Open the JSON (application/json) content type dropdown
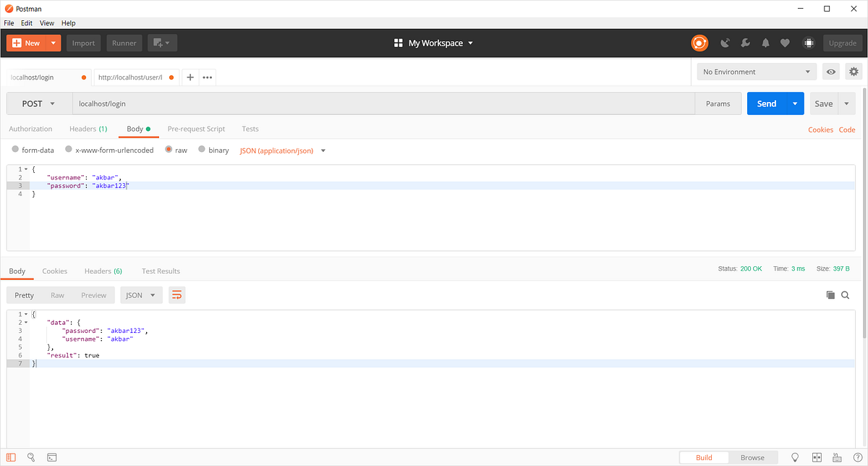 click(x=282, y=150)
